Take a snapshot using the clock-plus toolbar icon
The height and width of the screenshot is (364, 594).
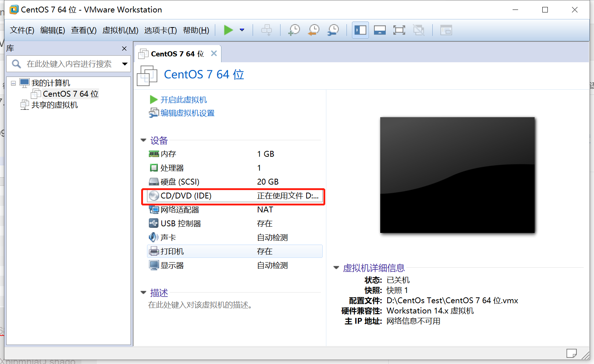pyautogui.click(x=294, y=30)
